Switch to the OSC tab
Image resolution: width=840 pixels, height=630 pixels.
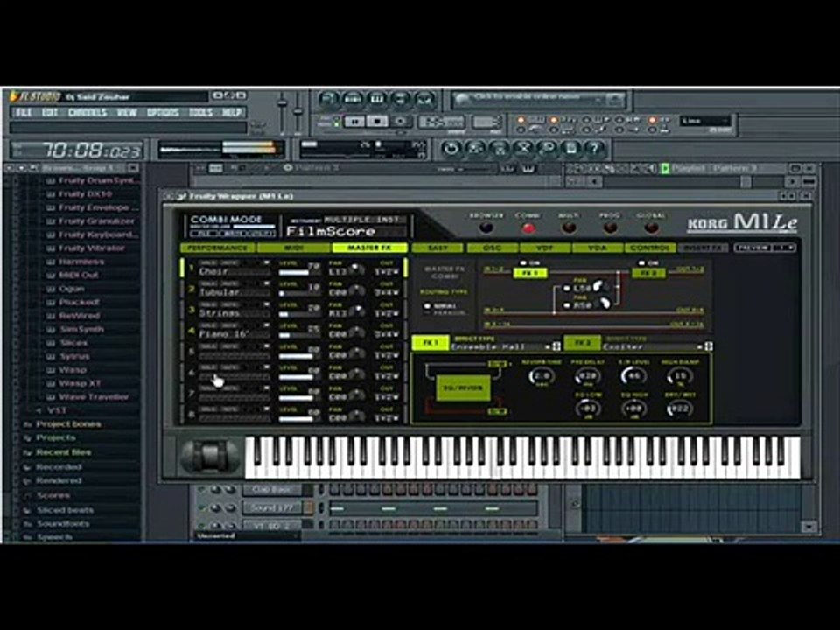(493, 248)
